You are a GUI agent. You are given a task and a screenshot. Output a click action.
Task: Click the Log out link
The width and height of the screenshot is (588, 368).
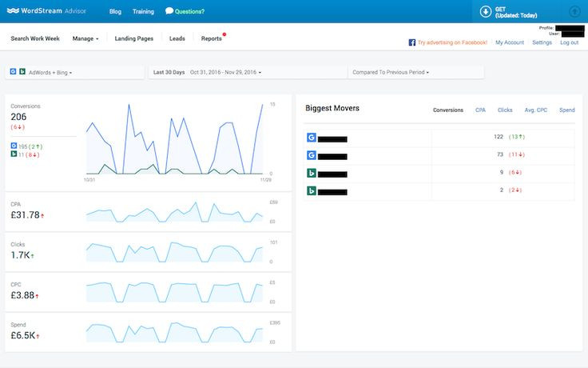569,42
